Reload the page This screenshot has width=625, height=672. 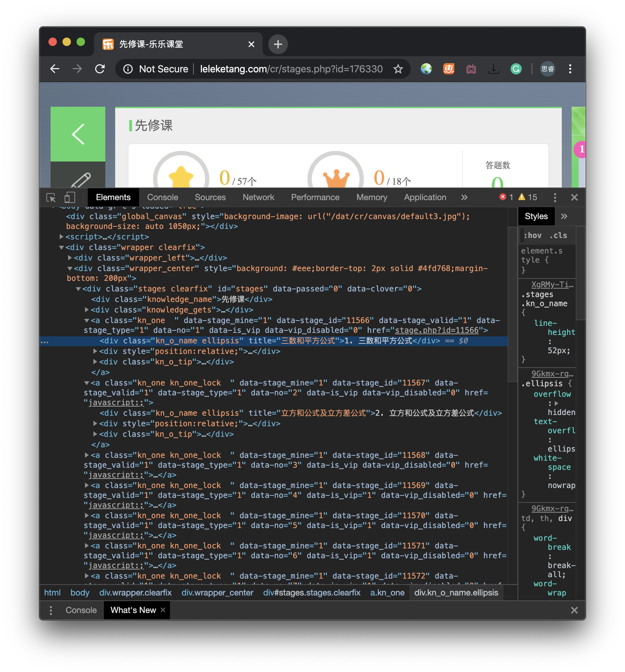[100, 69]
